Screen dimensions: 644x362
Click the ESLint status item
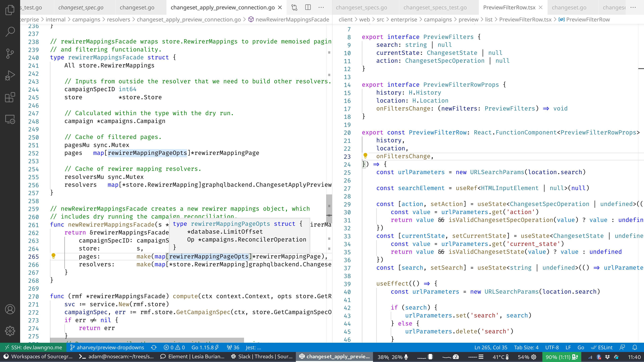(602, 348)
